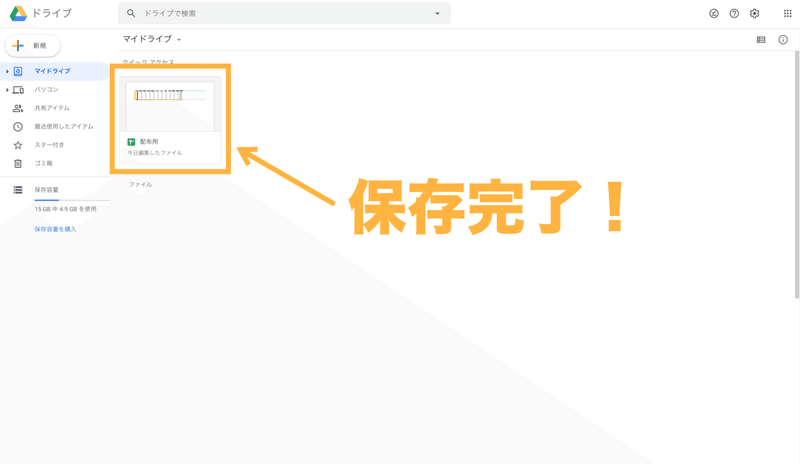Open the help question mark icon
Screen dimensions: 800x464
pos(734,14)
